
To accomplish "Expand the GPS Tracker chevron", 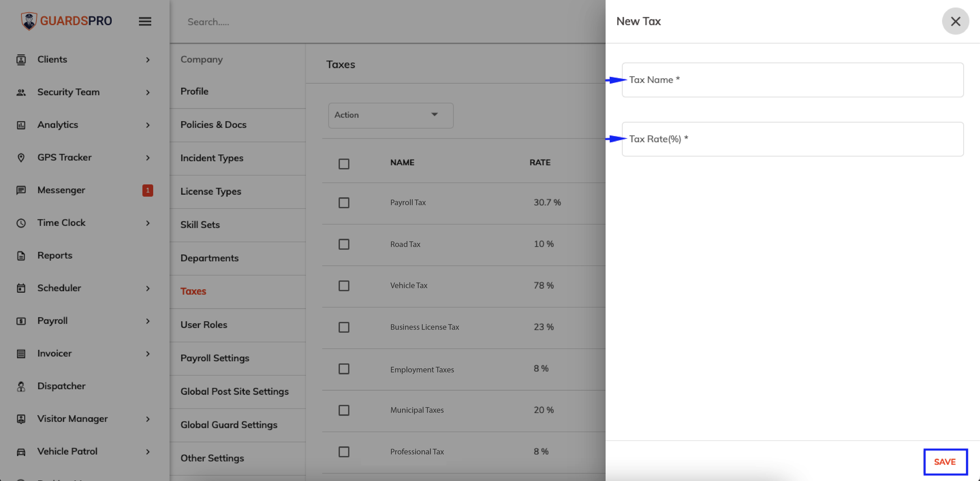I will [x=148, y=158].
